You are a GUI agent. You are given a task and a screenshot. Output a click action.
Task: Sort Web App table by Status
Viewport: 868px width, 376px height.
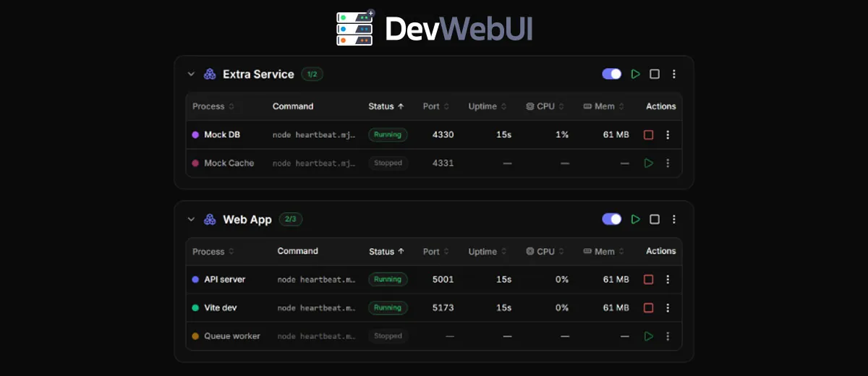click(386, 252)
